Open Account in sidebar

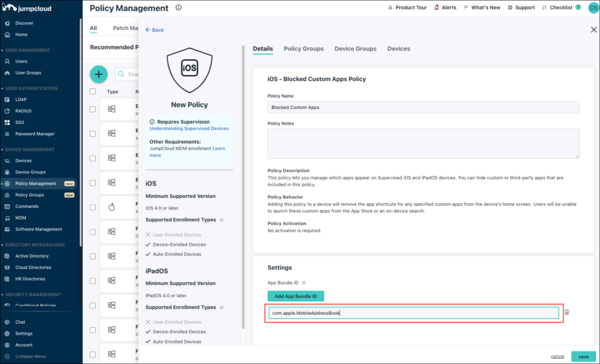pos(23,346)
